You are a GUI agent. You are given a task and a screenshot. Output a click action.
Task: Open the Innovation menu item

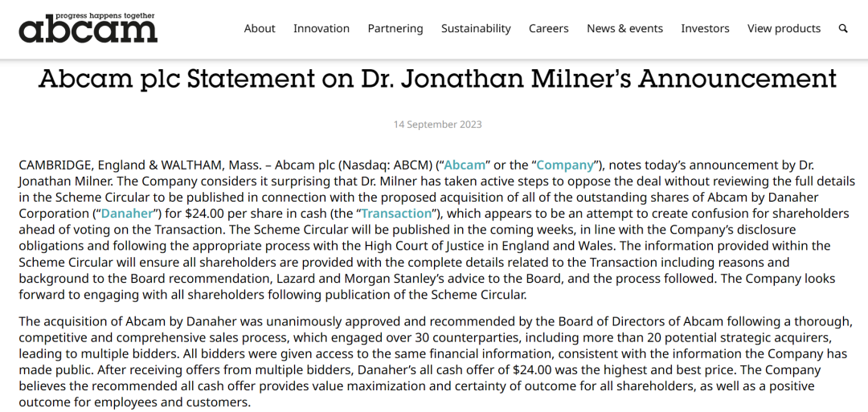[x=321, y=28]
